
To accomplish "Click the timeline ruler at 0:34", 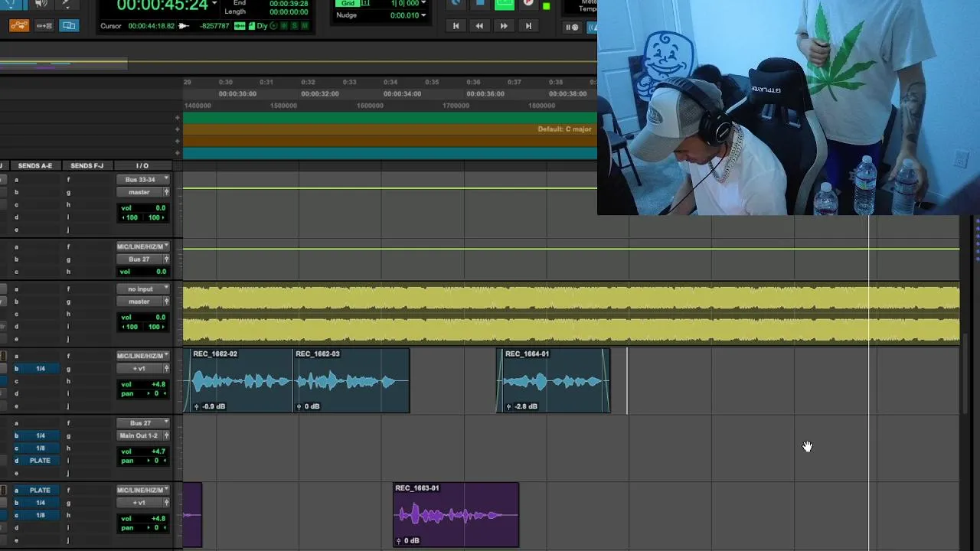I will click(390, 82).
